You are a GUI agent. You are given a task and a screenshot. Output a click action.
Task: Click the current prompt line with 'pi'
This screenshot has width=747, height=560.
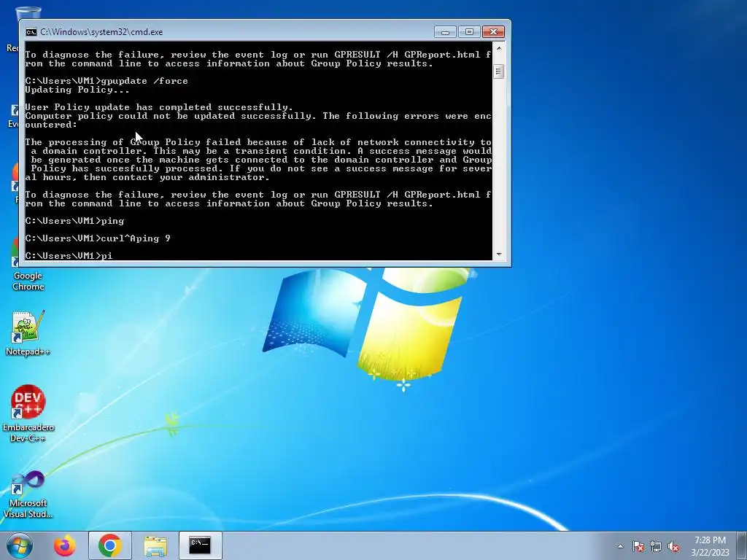click(x=69, y=256)
